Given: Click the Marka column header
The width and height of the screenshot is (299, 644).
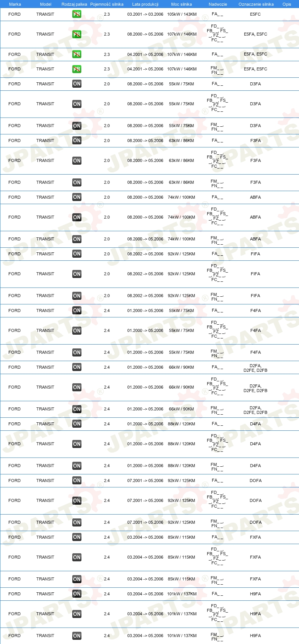Looking at the screenshot, I should point(15,4).
